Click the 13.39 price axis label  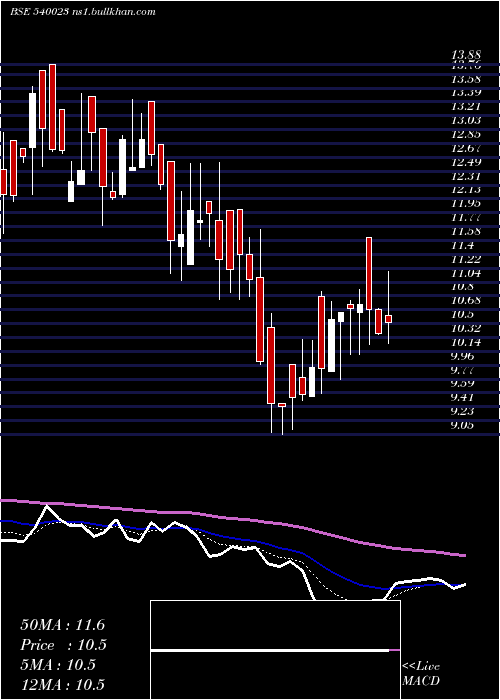tap(466, 93)
